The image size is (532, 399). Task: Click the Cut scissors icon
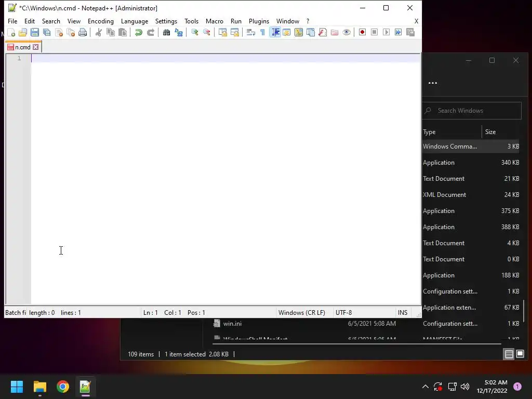[x=98, y=32]
